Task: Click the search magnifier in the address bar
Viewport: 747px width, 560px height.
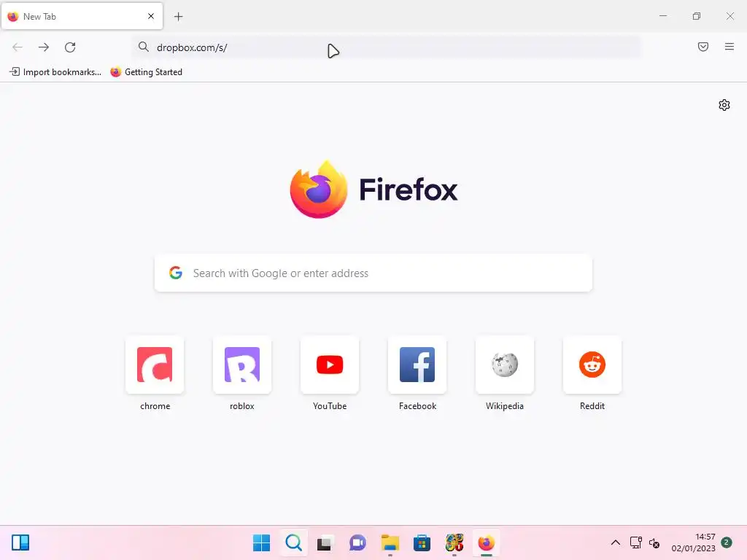Action: [144, 47]
